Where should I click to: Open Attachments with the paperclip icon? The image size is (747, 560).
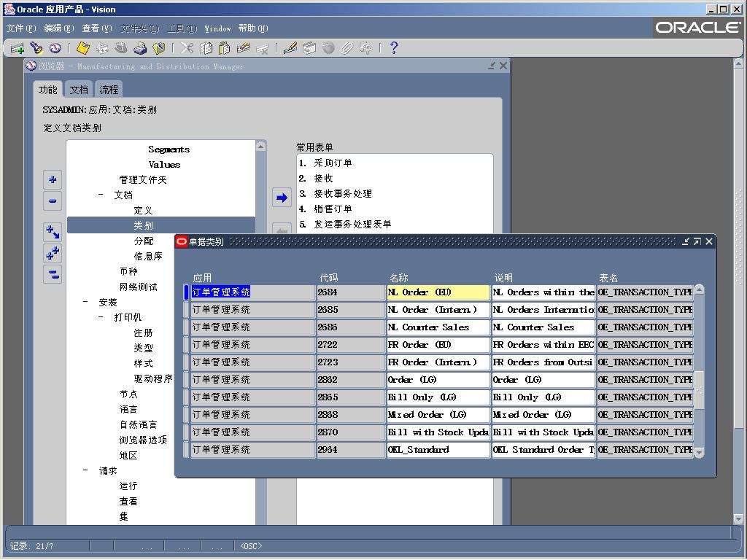tap(347, 48)
